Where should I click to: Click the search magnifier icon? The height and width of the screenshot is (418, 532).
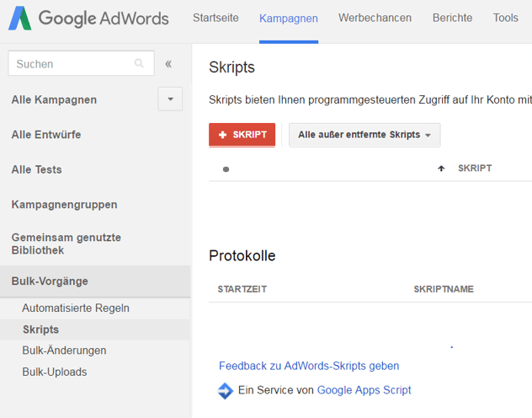pos(139,63)
